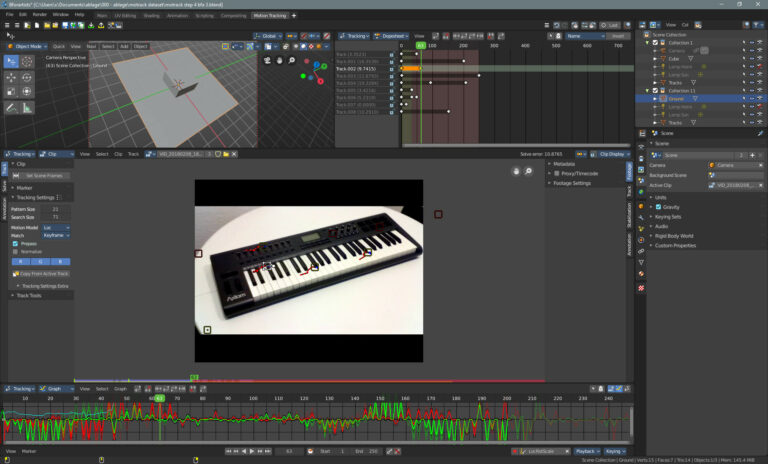Select the Cursor tool in 3D viewport
Viewport: 768px width, 464px height.
click(x=26, y=61)
